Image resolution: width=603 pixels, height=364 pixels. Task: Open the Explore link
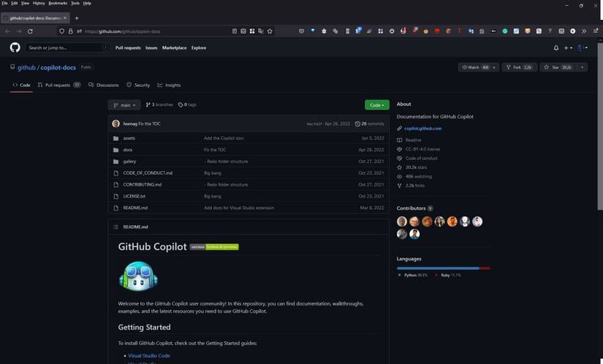[199, 48]
